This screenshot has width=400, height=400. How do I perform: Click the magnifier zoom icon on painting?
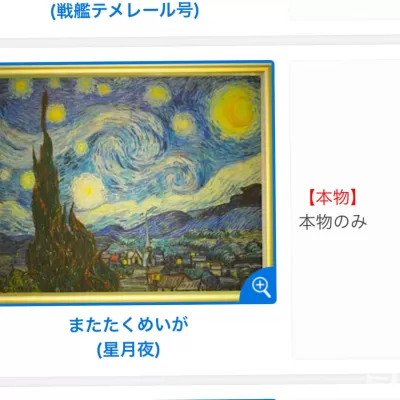pyautogui.click(x=261, y=288)
